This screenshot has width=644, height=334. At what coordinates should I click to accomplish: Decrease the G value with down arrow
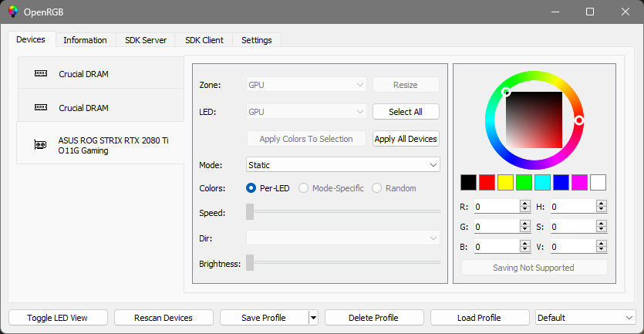click(x=525, y=230)
